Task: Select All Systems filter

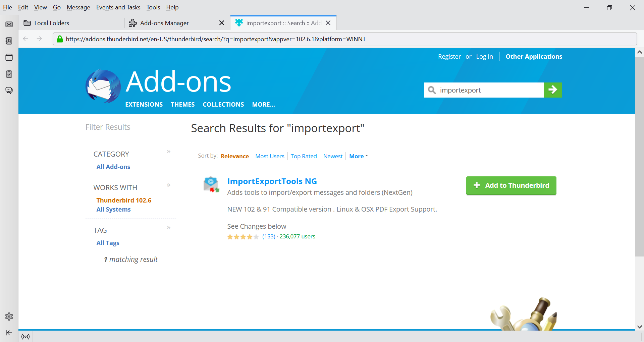Action: tap(113, 210)
